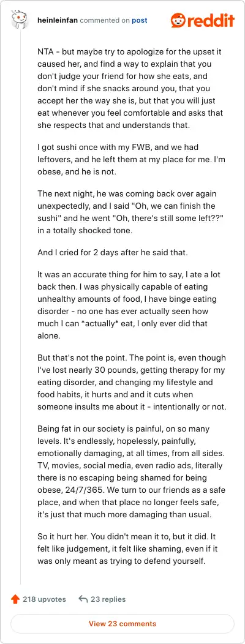Click heinleinfan's Snoo avatar icon

tap(20, 20)
